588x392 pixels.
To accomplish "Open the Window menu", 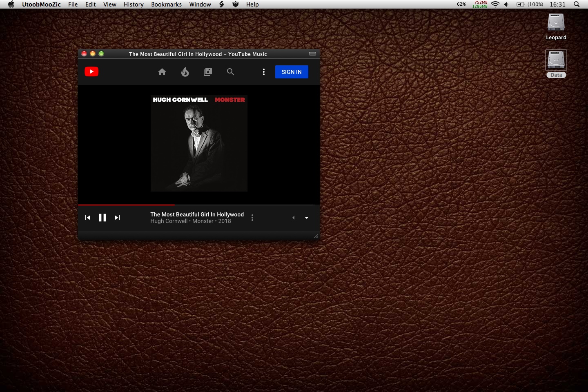I will click(x=200, y=4).
